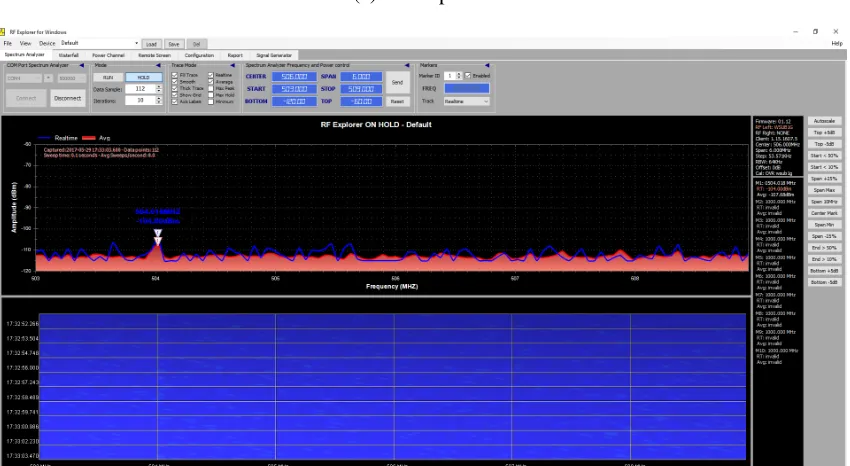Increase Data Sample with its stepper
Image resolution: width=850 pixels, height=466 pixels.
pos(159,87)
